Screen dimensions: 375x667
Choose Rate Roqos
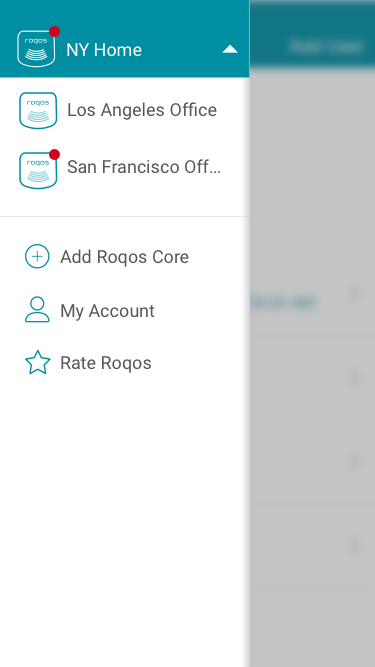click(x=106, y=363)
